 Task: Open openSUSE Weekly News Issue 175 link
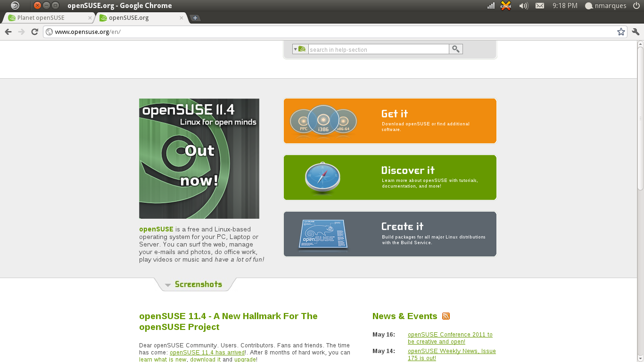click(x=452, y=354)
